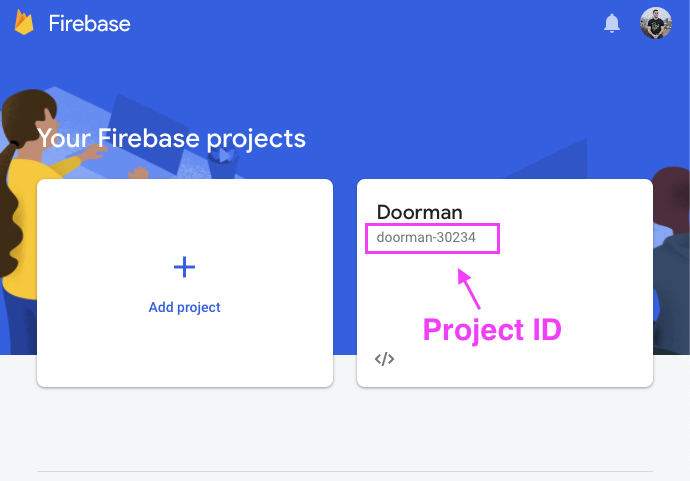Click the "Your Firebase projects" heading
Viewport: 690px width, 481px height.
pyautogui.click(x=171, y=139)
